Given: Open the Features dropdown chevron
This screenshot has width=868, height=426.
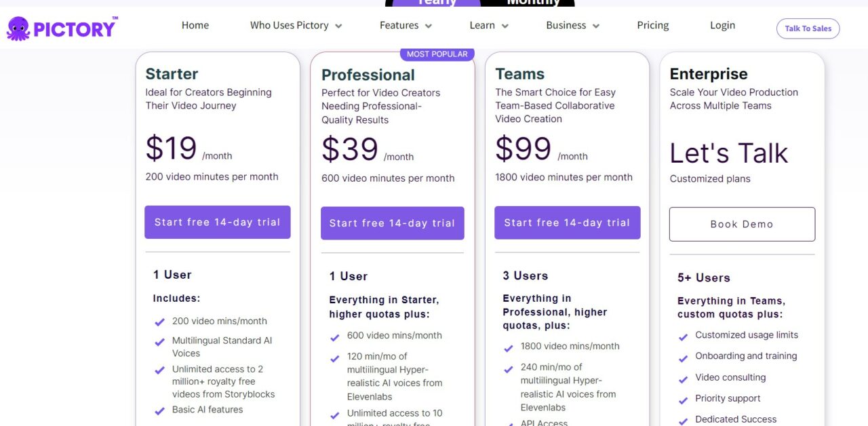Looking at the screenshot, I should [428, 25].
